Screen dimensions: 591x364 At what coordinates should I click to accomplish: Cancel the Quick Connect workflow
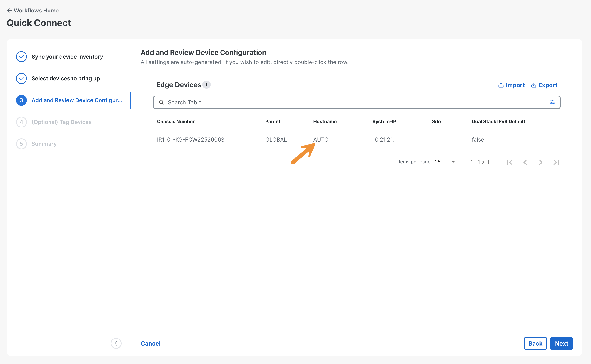pos(151,343)
